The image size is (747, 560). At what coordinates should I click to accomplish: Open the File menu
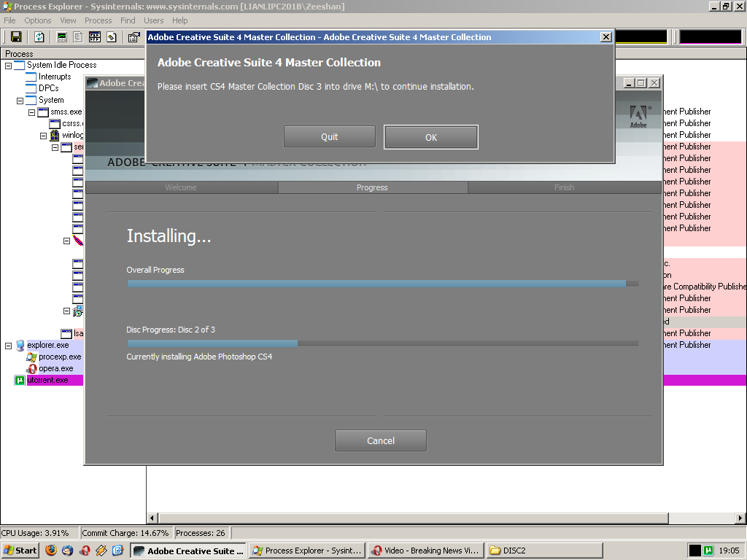point(9,20)
